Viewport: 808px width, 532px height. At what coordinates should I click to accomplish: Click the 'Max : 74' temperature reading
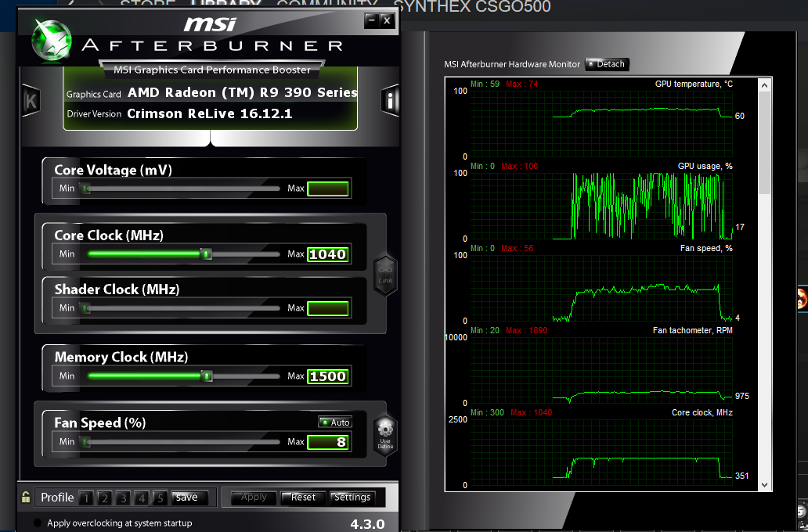click(x=522, y=84)
